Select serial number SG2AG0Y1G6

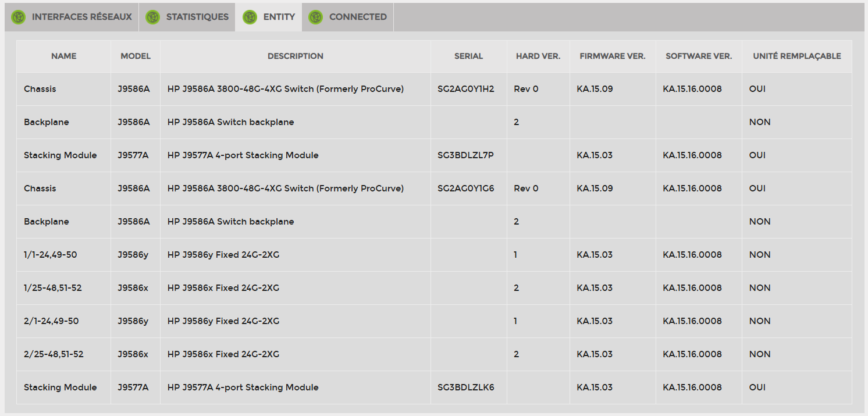[466, 189]
